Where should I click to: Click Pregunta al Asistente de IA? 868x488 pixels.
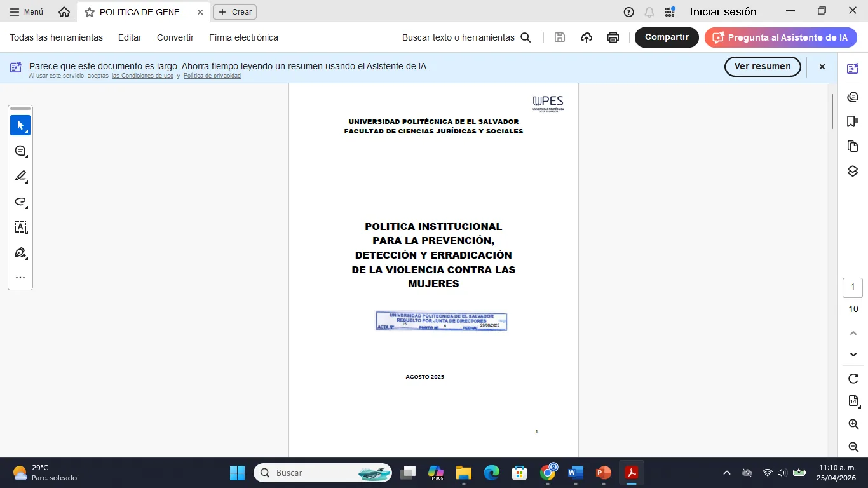pos(781,37)
